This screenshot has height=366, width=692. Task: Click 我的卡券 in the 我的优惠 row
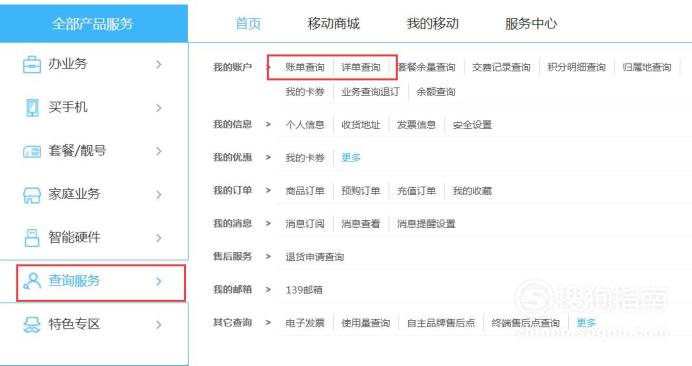coord(305,158)
